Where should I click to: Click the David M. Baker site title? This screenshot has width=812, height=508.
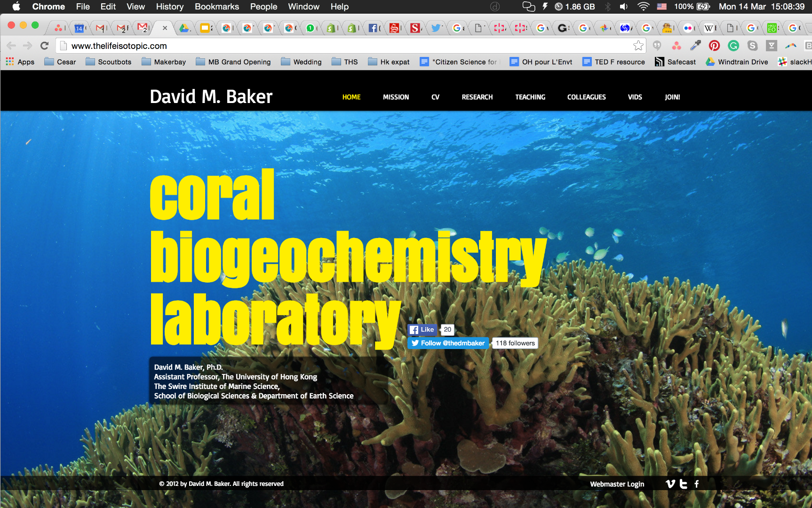211,96
